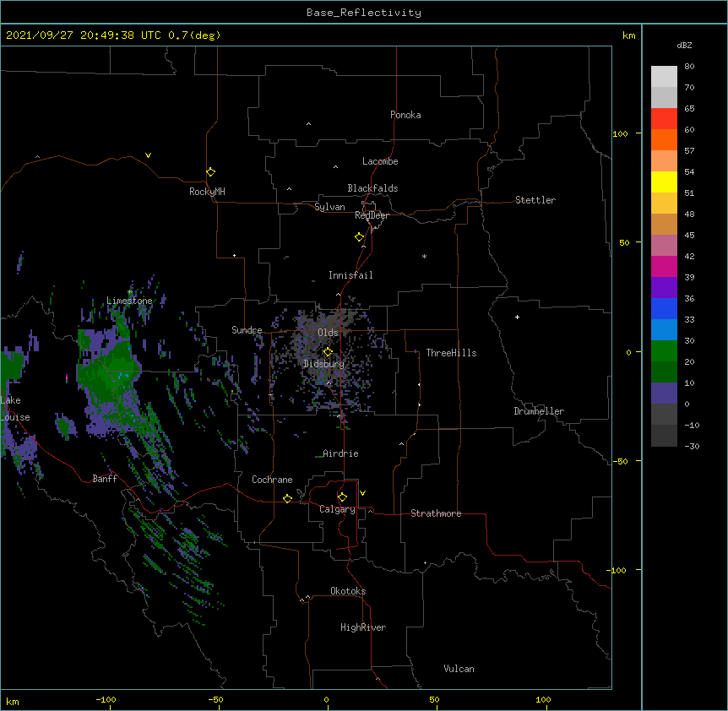Click the Lake Louise label

coord(15,409)
